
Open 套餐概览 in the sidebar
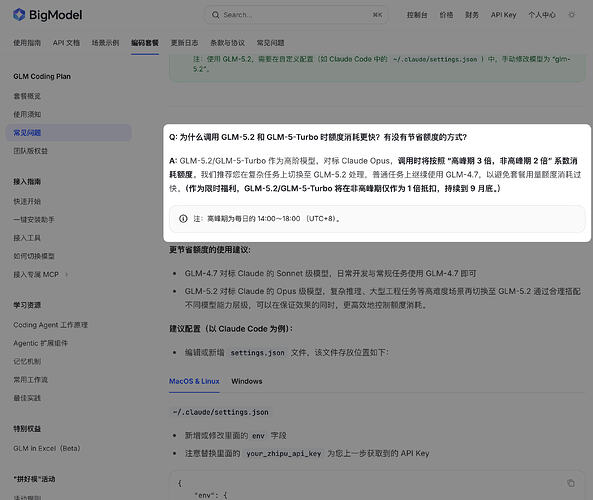[27, 96]
